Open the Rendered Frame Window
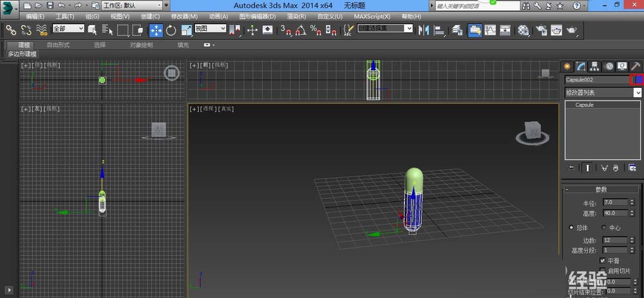644x298 pixels. point(556,30)
